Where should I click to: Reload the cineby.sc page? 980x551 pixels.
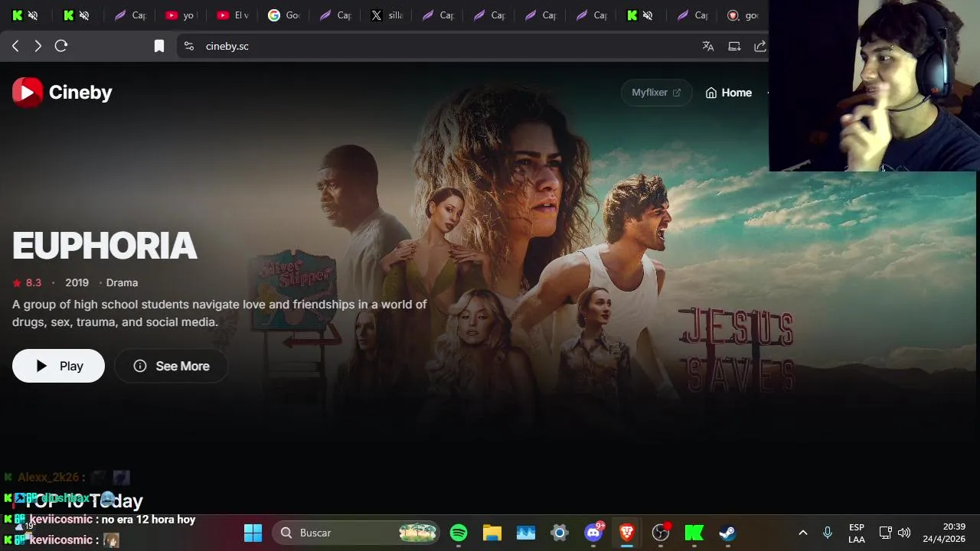click(61, 46)
